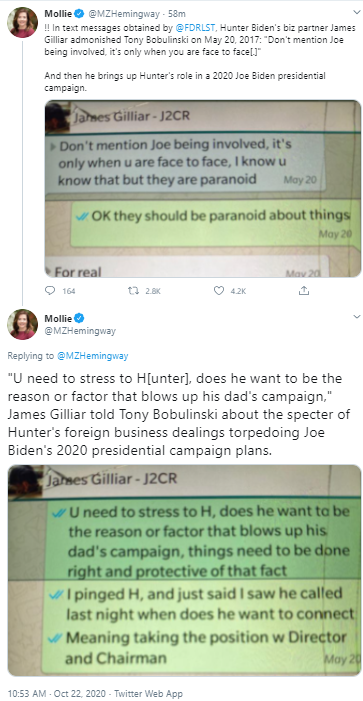Open the @FDRLST mention link
This screenshot has height=701, width=363.
tap(190, 28)
